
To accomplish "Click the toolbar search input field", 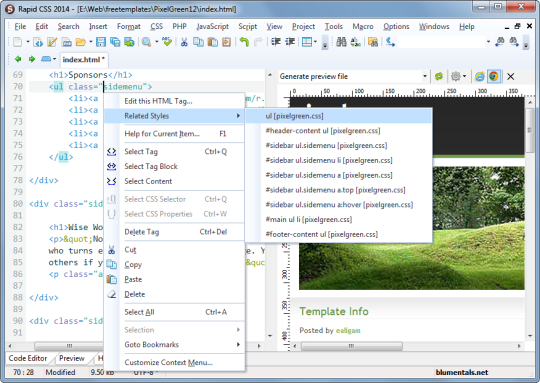I will pos(442,42).
